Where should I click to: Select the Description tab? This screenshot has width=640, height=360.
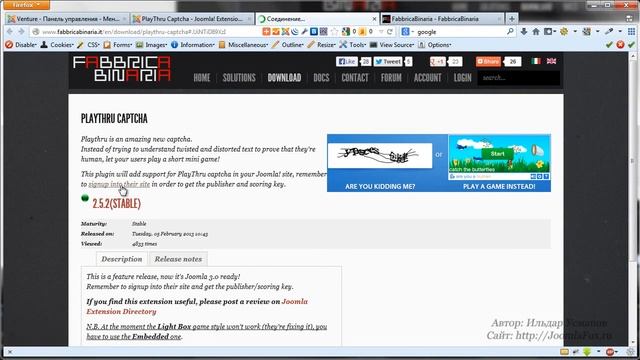click(122, 259)
